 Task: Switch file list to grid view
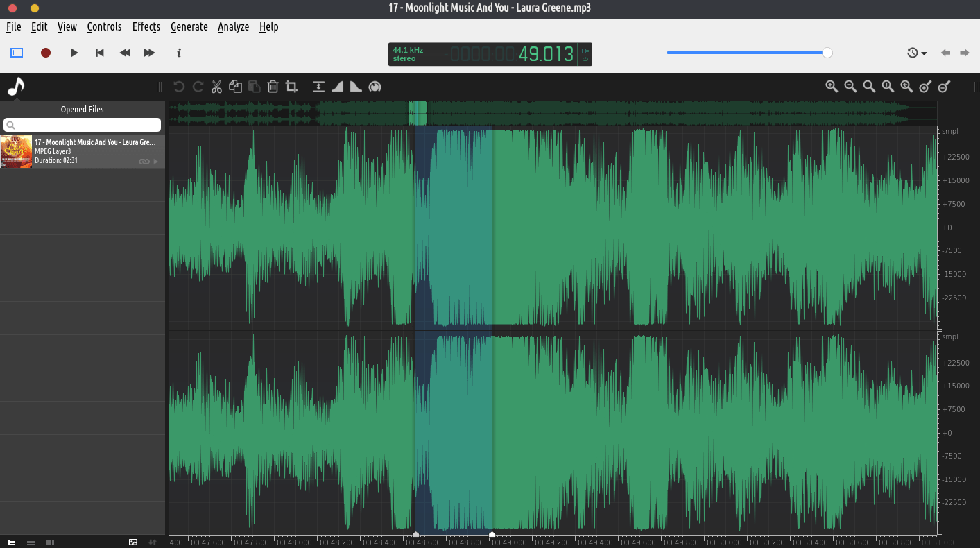click(x=50, y=542)
